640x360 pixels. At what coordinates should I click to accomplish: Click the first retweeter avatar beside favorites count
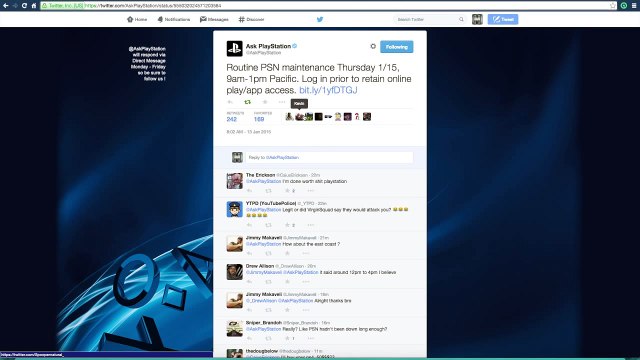pyautogui.click(x=289, y=117)
